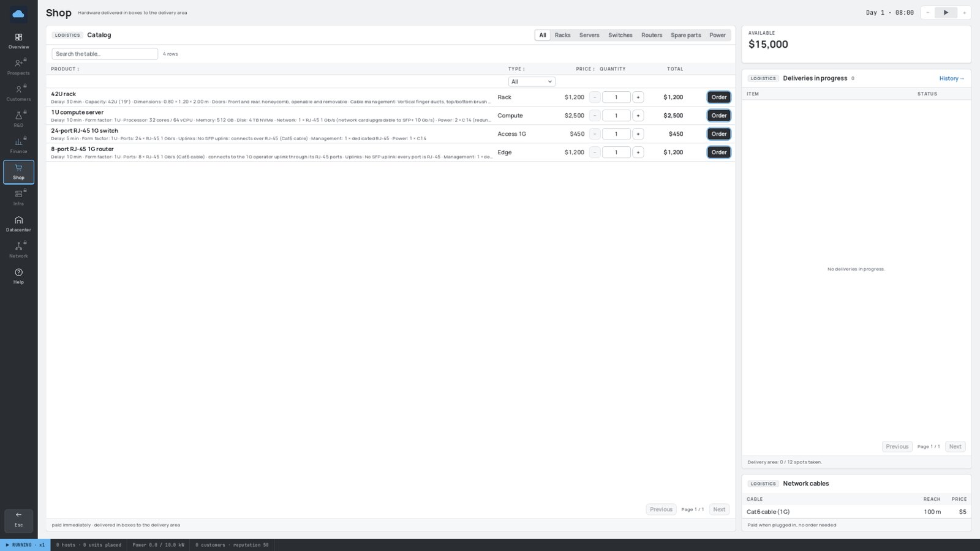Open the Help question-mark icon
The image size is (980, 551).
tap(18, 276)
